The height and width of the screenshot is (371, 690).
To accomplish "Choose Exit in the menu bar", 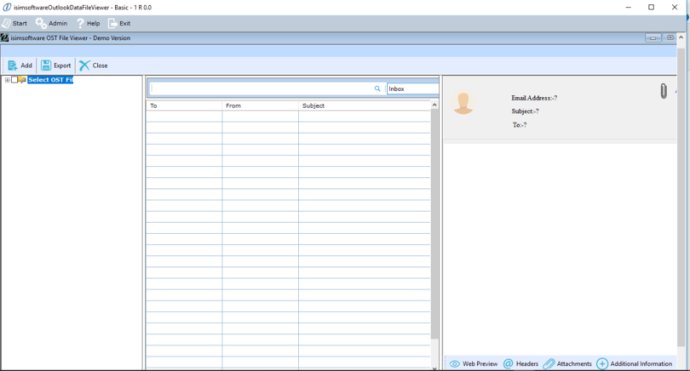I will (119, 23).
